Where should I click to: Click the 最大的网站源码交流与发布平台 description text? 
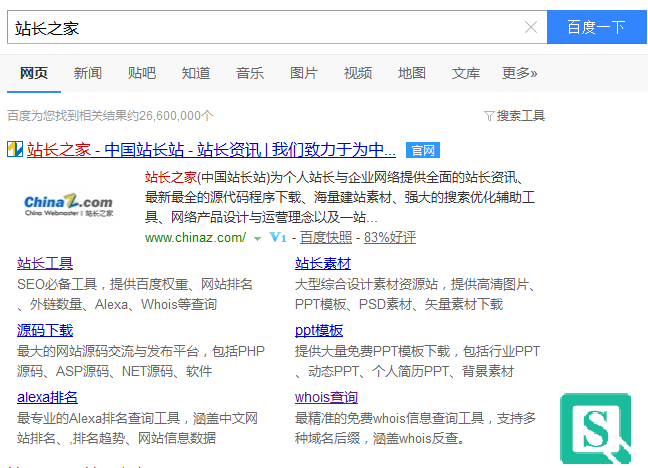[x=141, y=361]
